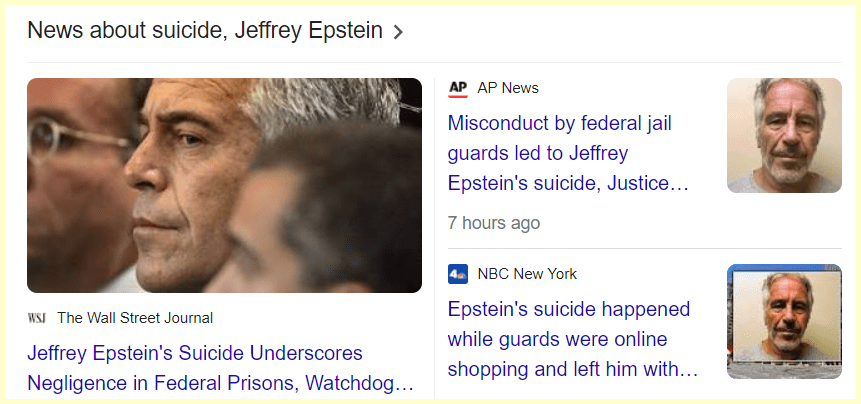Click the "NBC New York" source name
The height and width of the screenshot is (404, 861).
(x=527, y=274)
